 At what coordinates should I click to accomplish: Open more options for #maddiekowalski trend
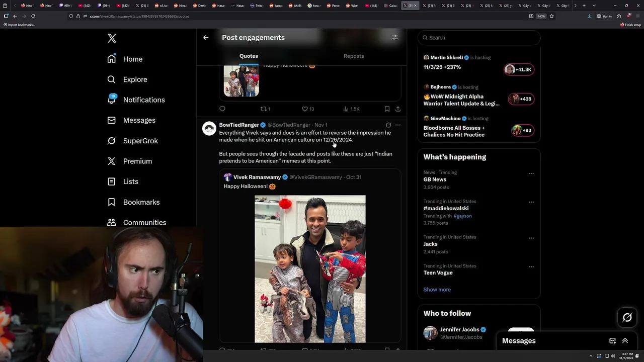(531, 202)
